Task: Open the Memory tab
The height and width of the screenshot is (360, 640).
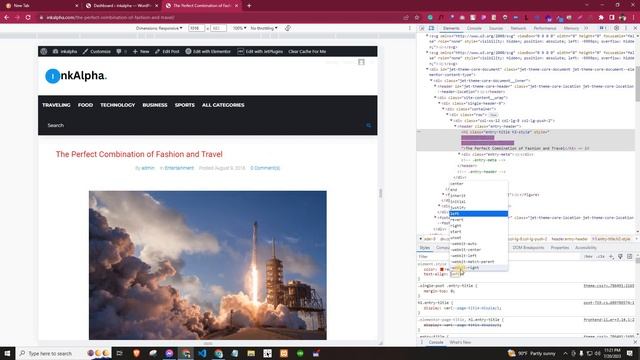Action: pos(571,28)
